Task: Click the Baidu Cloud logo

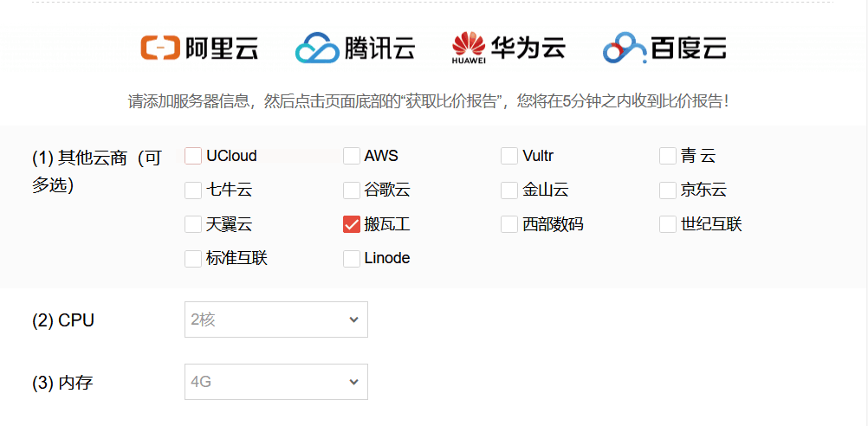Action: pyautogui.click(x=664, y=48)
